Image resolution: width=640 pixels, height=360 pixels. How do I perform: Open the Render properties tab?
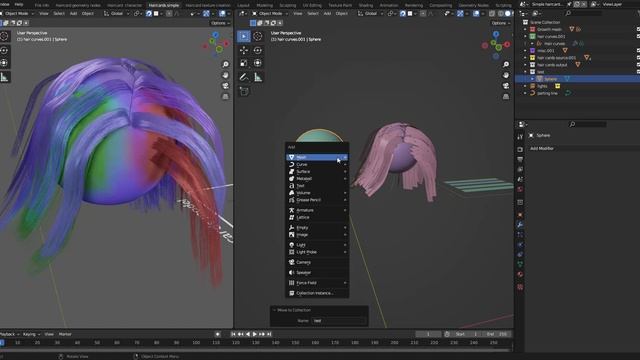coord(520,149)
